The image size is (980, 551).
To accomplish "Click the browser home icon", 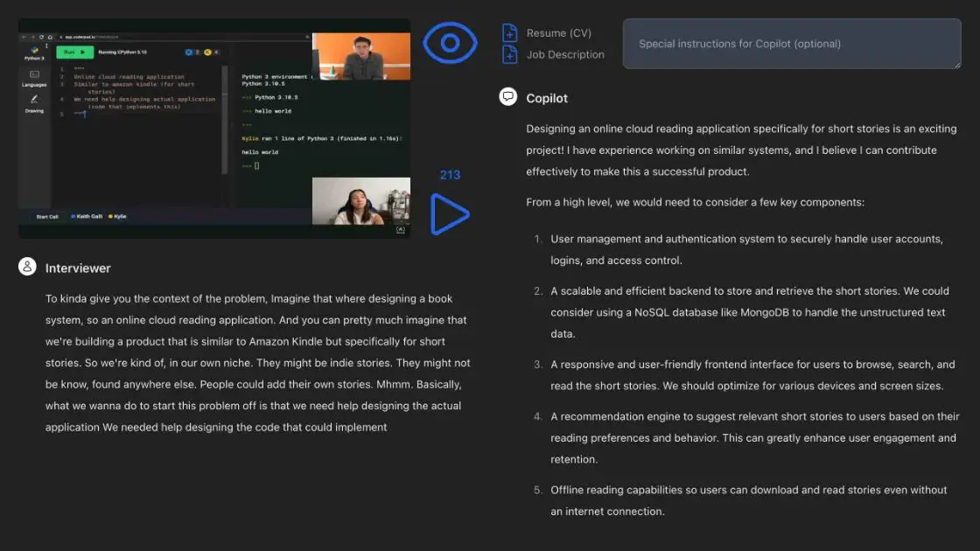I will (51, 37).
